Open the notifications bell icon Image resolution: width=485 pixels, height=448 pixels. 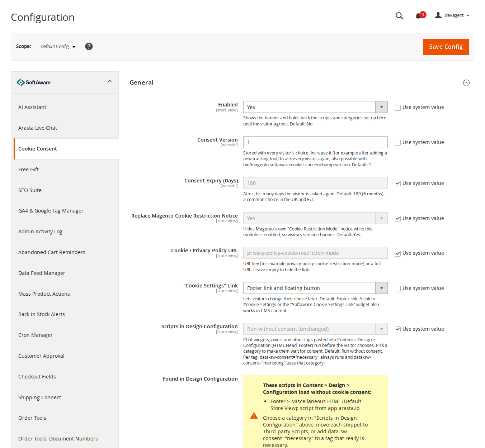419,15
